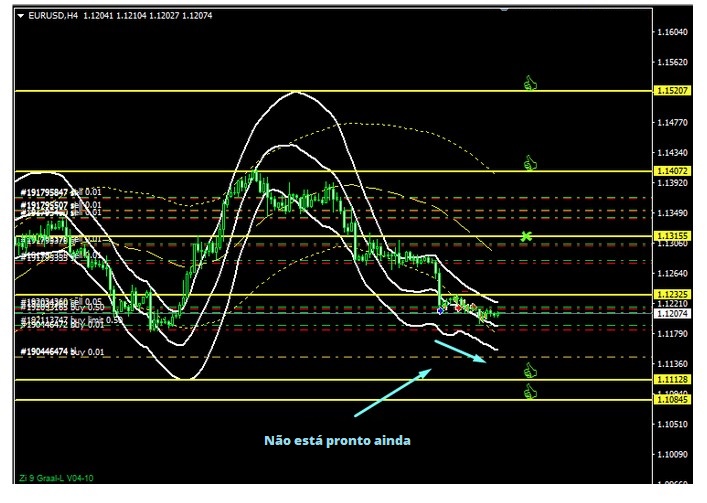707x503 pixels.
Task: Select the long upward-pointing cyan arrow
Action: click(x=391, y=392)
